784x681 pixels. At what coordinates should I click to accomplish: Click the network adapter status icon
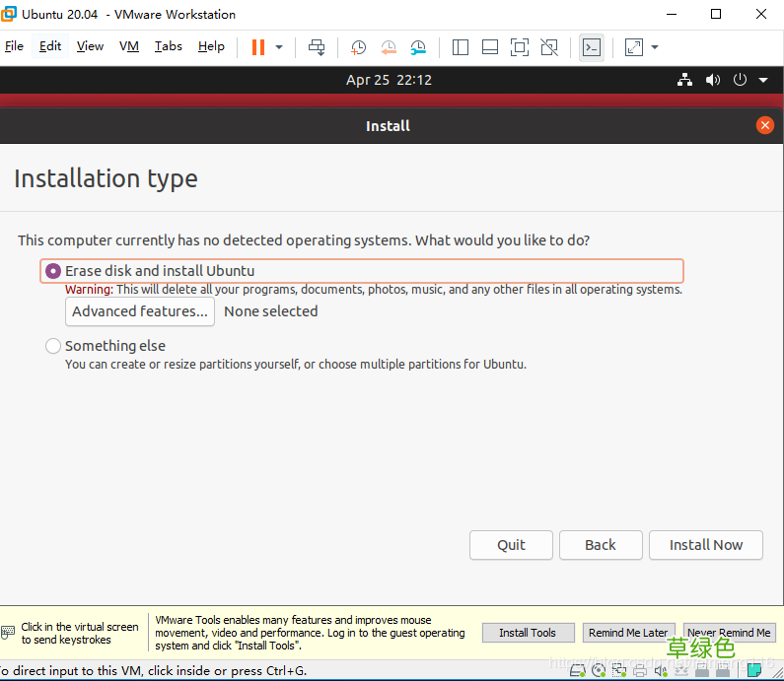(619, 670)
